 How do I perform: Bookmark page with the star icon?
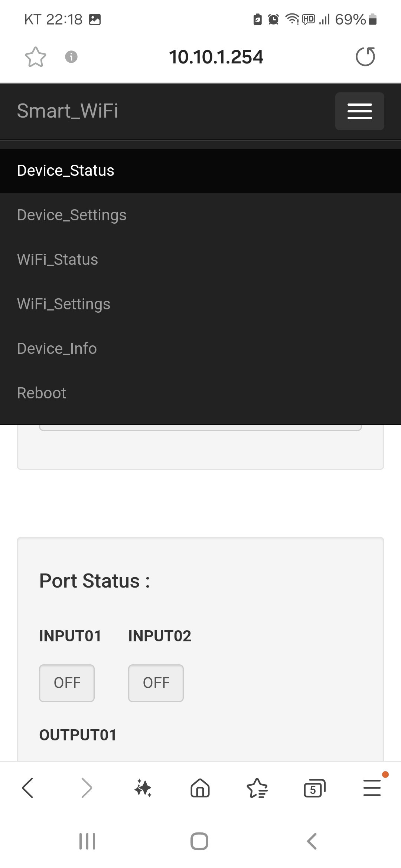(x=36, y=57)
